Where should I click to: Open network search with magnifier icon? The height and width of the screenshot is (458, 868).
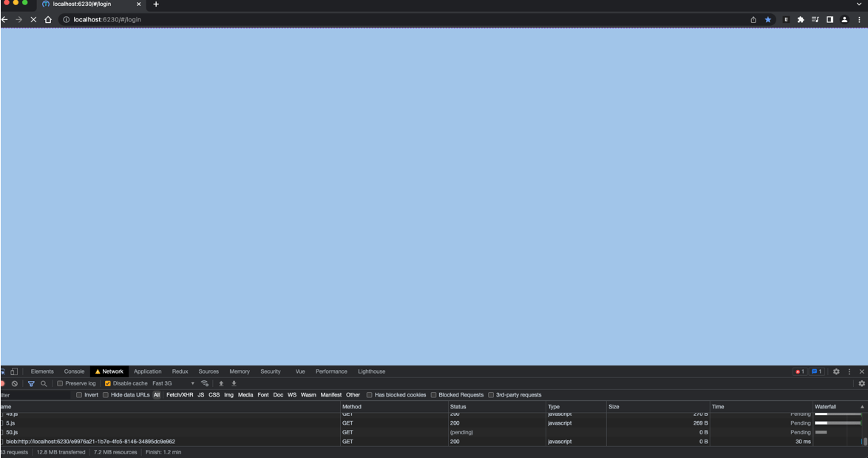[x=44, y=383]
